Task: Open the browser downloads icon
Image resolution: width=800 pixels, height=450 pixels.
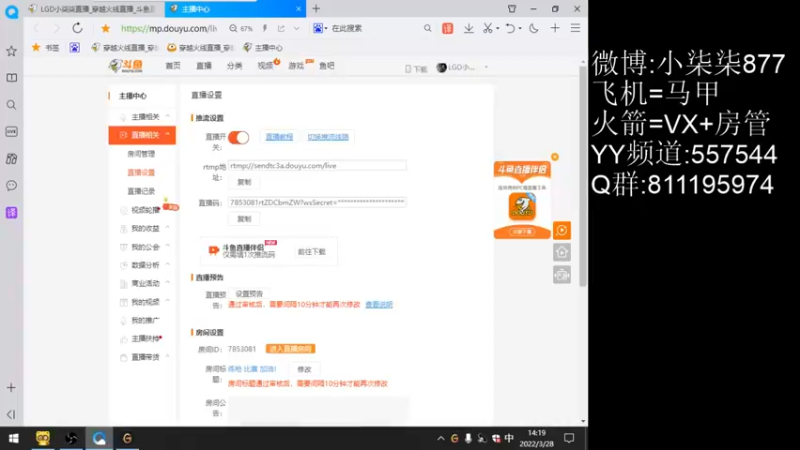Action: click(468, 29)
